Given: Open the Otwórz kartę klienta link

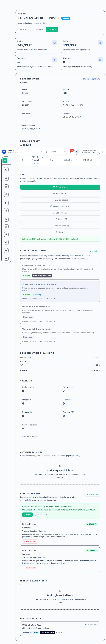Looking at the screenshot, I should pyautogui.click(x=91, y=79).
